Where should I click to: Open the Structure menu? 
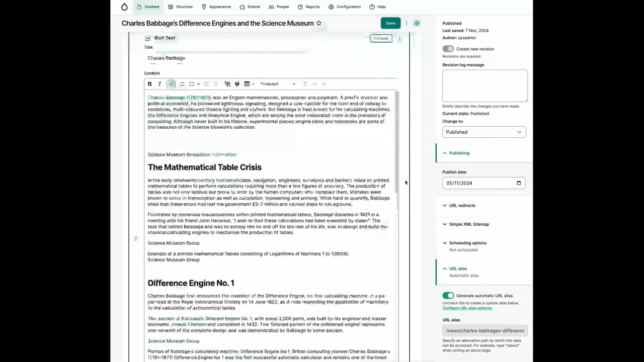pyautogui.click(x=180, y=7)
